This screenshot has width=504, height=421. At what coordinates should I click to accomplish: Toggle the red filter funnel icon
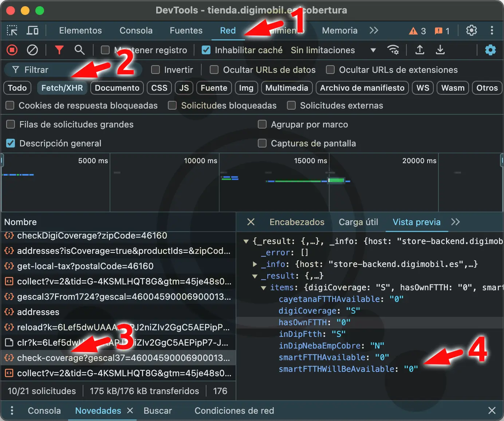(59, 50)
